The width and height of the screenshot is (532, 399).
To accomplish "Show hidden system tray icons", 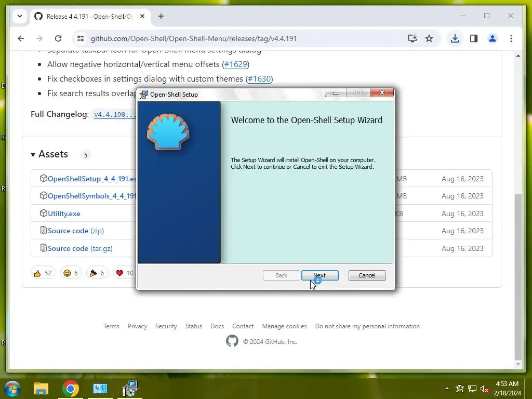I will 447,389.
